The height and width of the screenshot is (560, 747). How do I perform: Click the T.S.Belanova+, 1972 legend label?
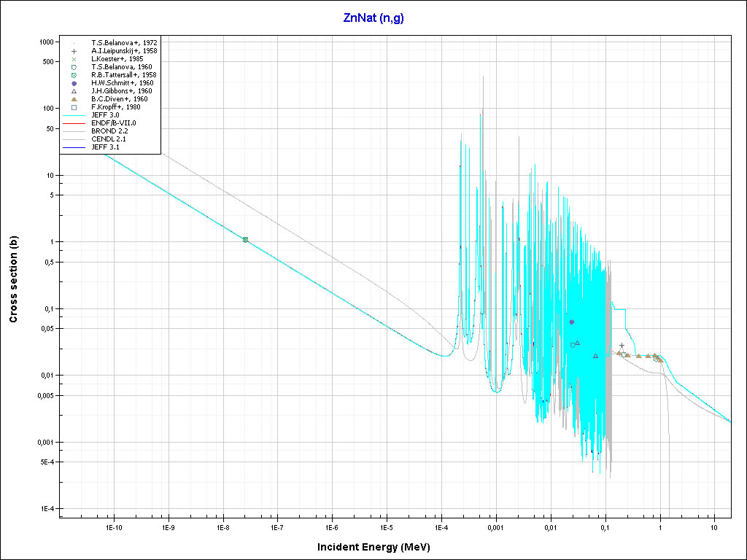coord(124,43)
